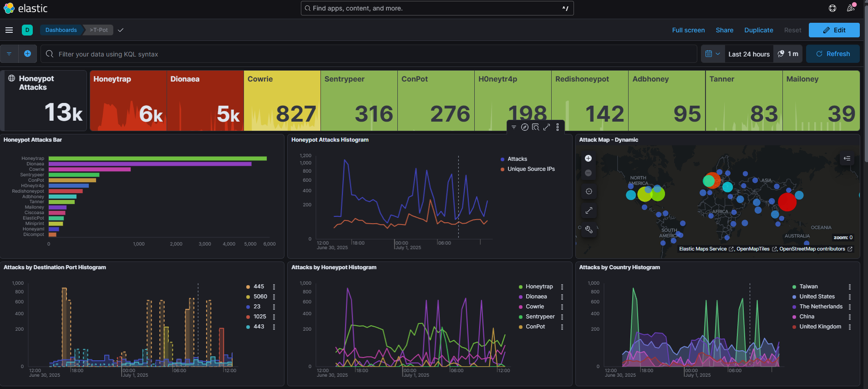Toggle Unique Source IPs legend series
Screen dimensions: 868x389
click(x=531, y=169)
